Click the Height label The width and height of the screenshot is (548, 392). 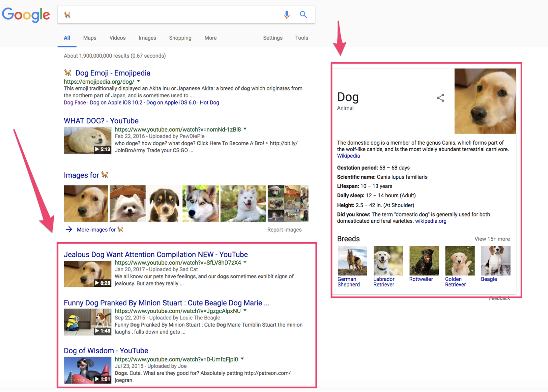click(x=346, y=205)
